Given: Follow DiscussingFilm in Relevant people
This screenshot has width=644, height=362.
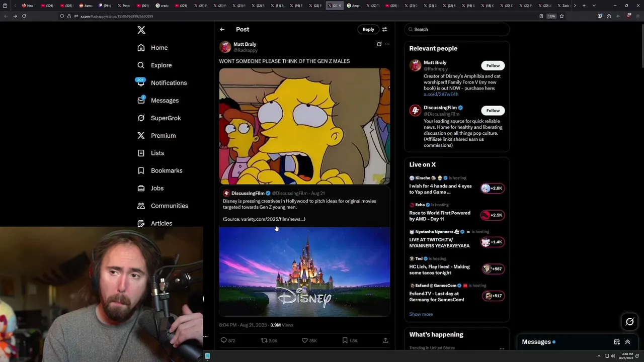Looking at the screenshot, I should pos(493,111).
